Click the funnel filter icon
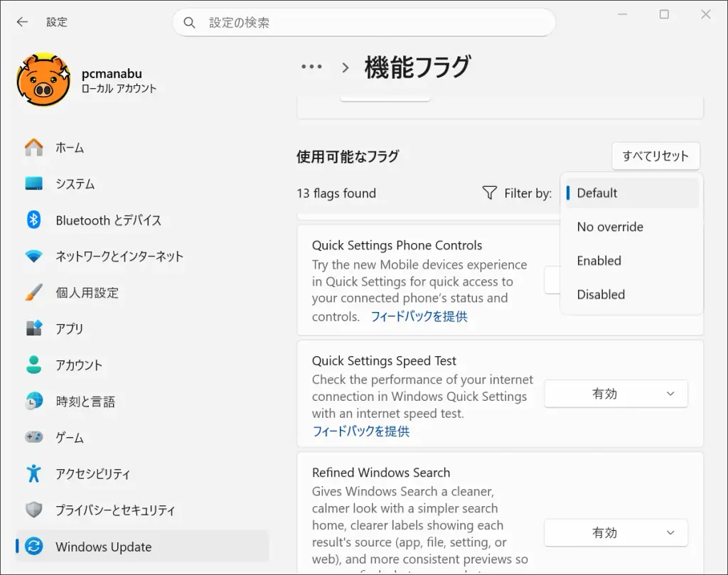The image size is (728, 575). (x=489, y=193)
